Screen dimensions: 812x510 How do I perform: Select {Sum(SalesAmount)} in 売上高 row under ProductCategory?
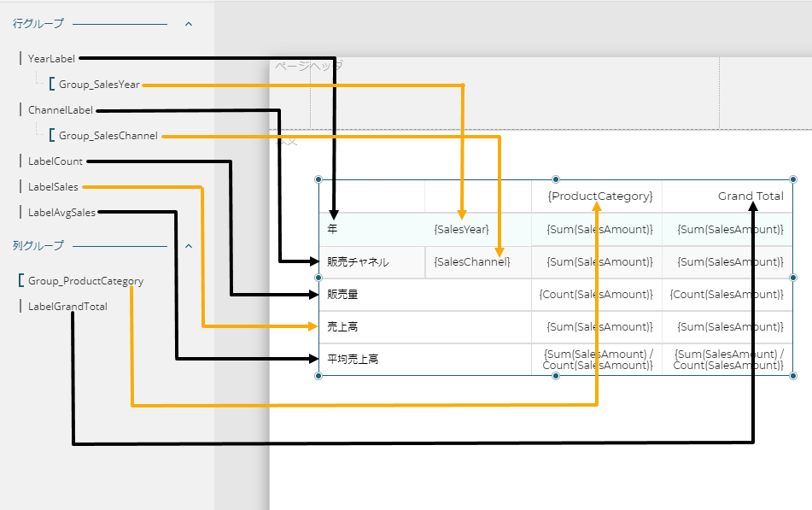click(597, 326)
